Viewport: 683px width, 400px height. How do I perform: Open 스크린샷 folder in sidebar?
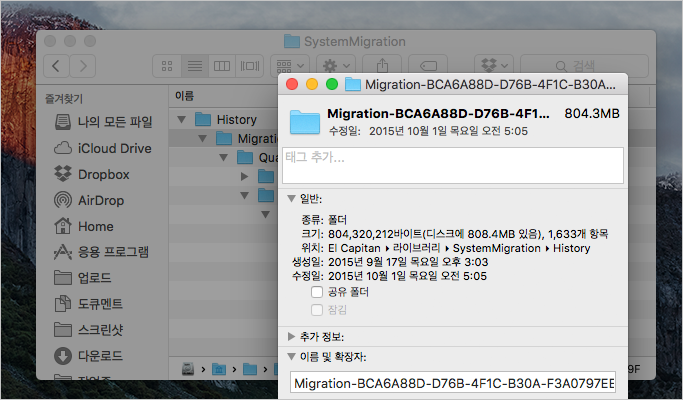click(88, 329)
